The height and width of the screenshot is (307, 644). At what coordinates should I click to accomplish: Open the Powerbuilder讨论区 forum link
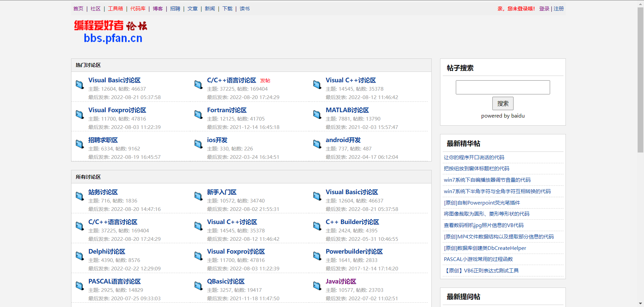click(354, 252)
